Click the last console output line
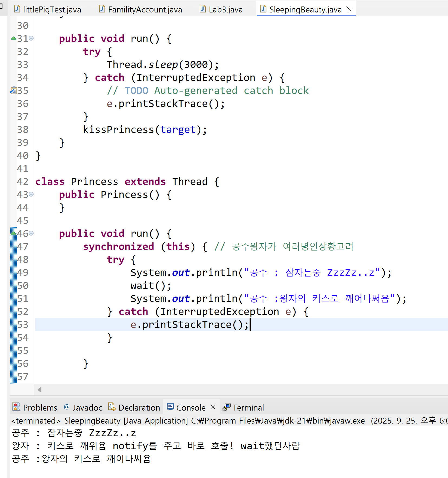 pos(81,459)
